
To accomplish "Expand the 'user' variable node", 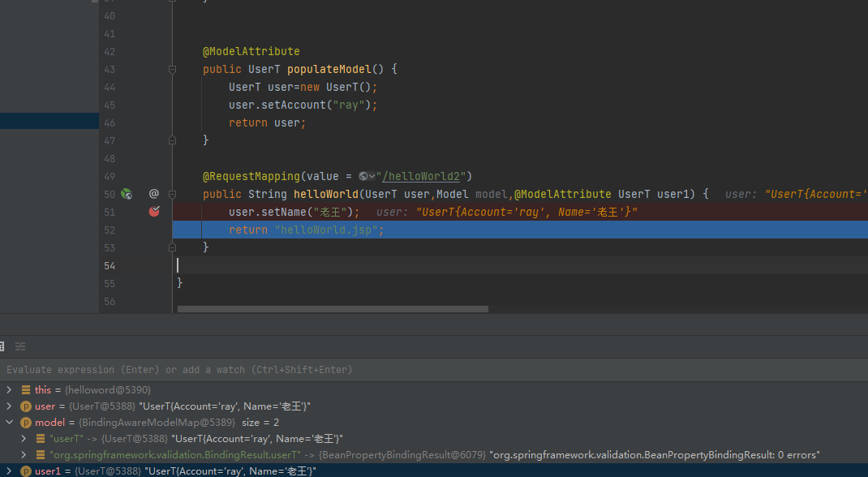I will pos(9,406).
